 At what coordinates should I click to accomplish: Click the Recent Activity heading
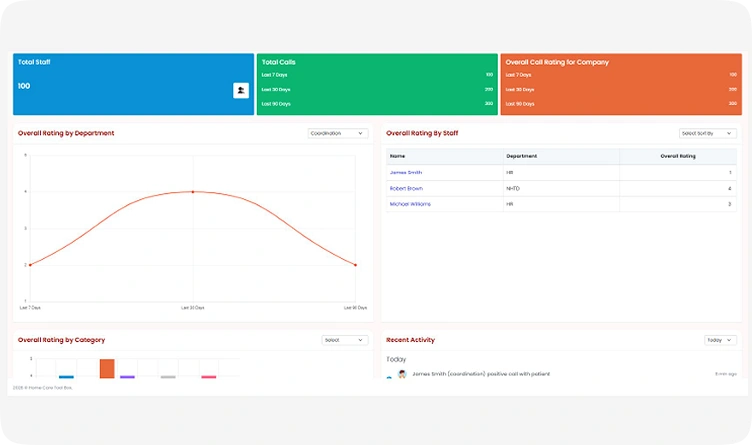(x=411, y=340)
